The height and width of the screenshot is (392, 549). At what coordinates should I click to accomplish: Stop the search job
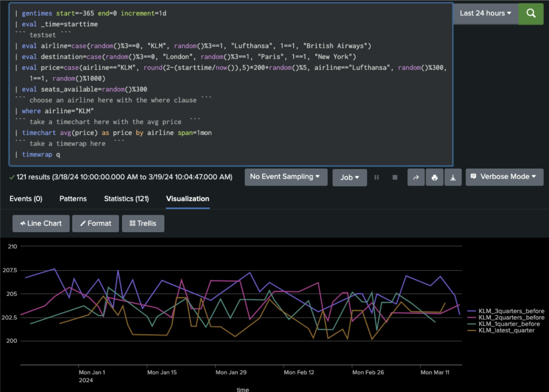[x=395, y=177]
